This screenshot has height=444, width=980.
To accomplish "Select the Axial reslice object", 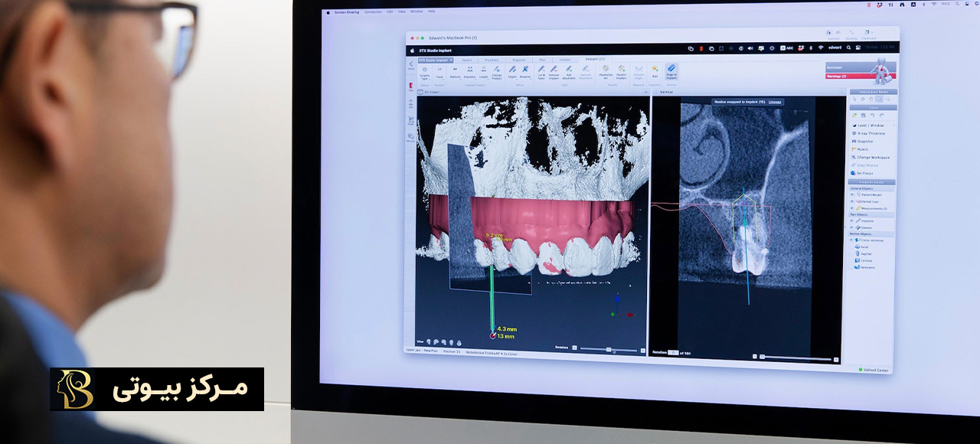I will point(862,247).
